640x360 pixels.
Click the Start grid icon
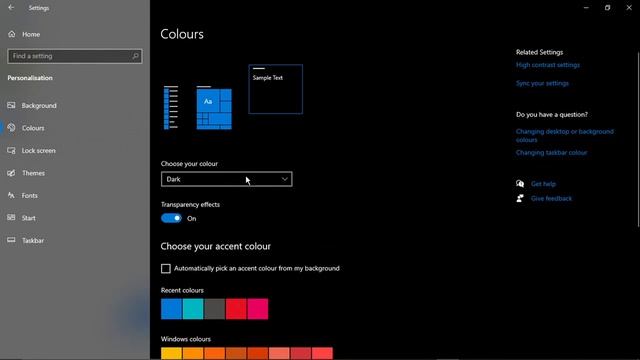coord(11,218)
